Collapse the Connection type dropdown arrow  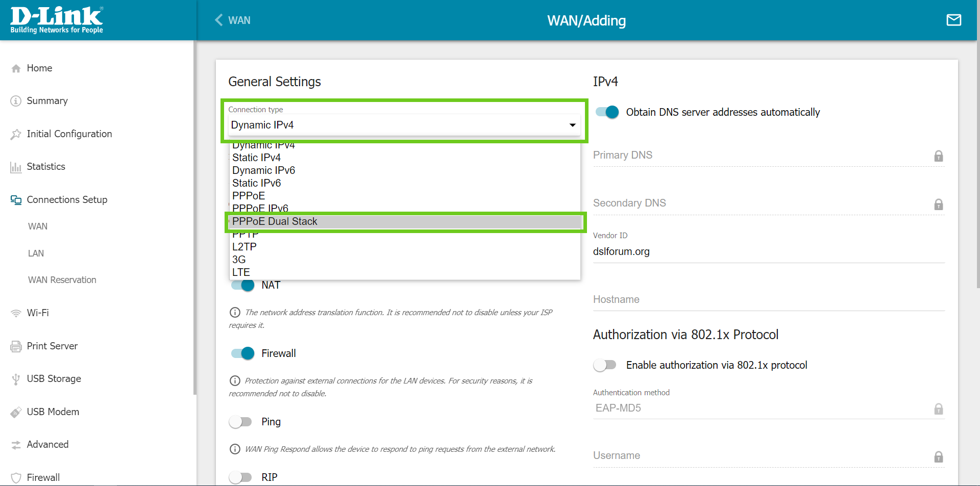point(572,125)
